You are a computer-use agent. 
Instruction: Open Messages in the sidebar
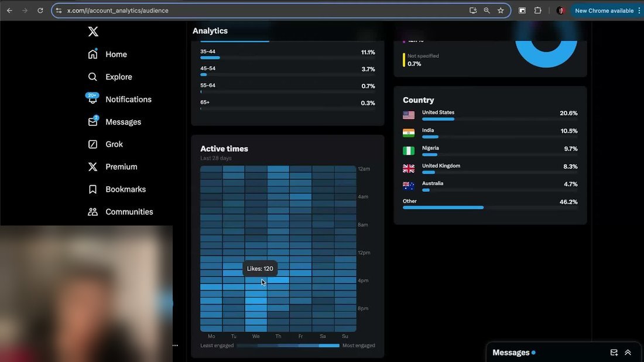(114, 122)
